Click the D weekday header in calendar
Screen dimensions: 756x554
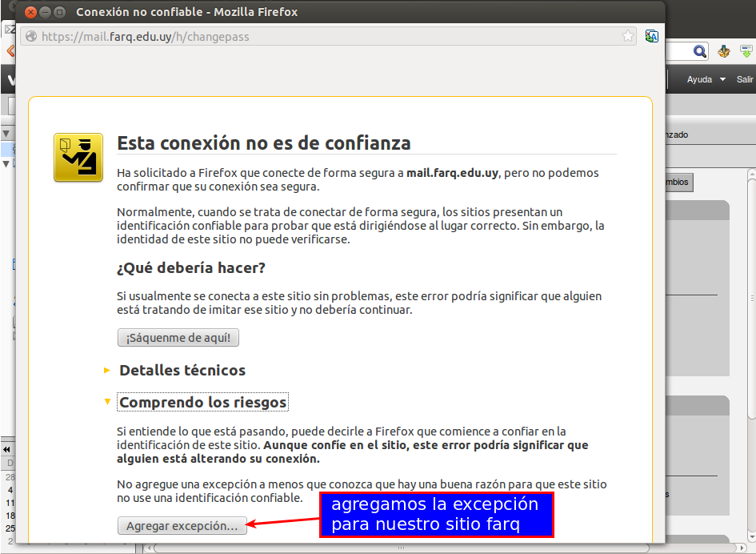coord(10,464)
